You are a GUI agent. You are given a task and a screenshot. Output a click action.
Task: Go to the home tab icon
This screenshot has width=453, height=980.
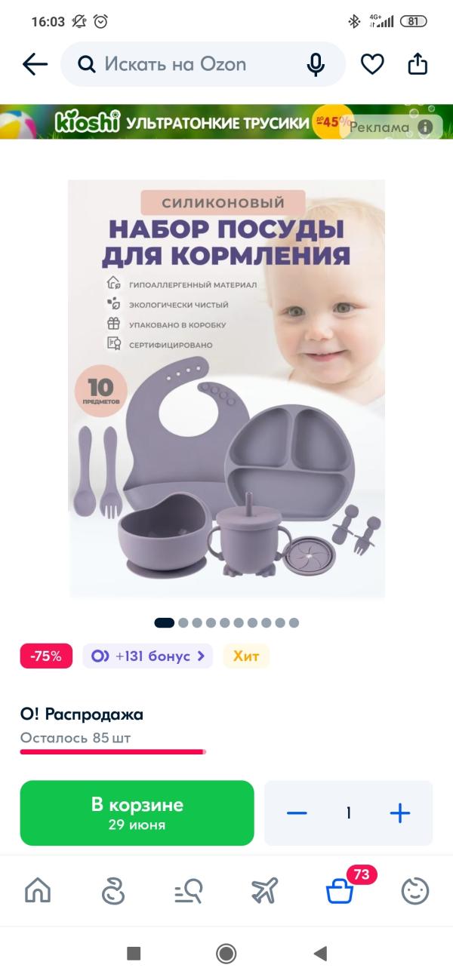point(38,891)
